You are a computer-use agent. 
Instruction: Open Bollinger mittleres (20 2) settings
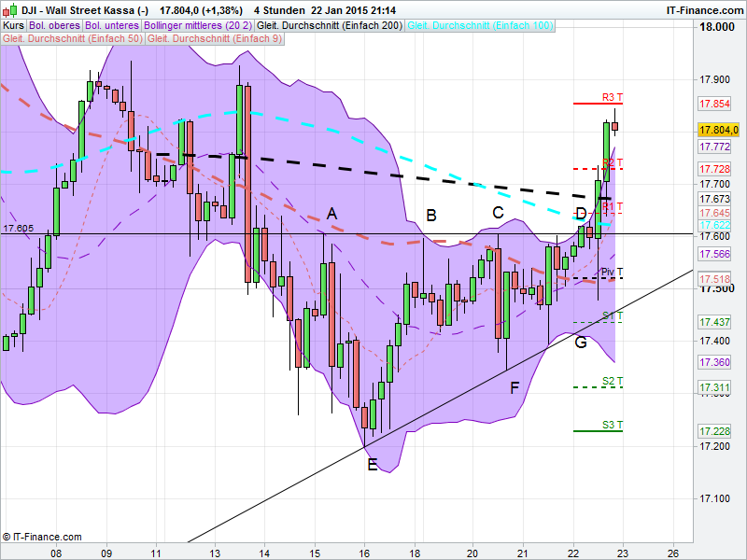click(198, 26)
